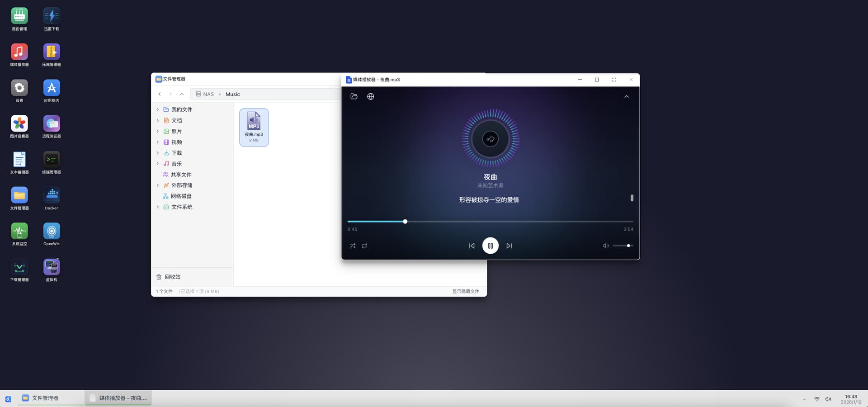Expand the 外部存储 tree node

pyautogui.click(x=158, y=185)
